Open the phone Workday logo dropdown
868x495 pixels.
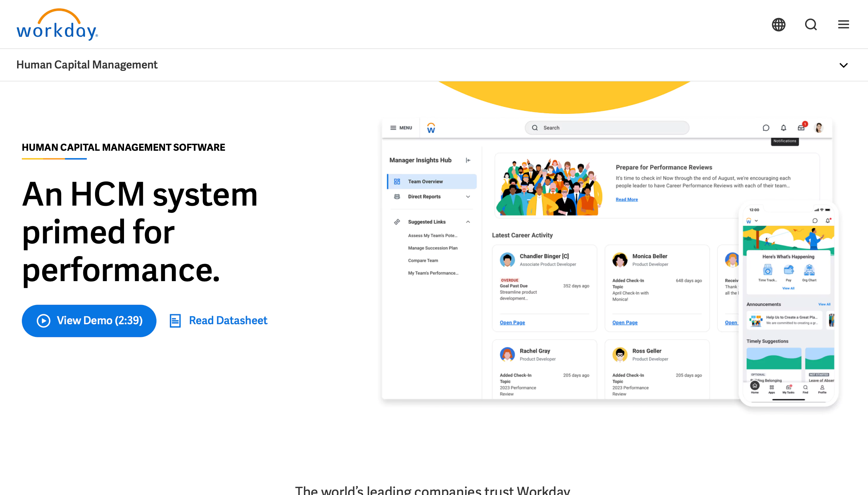752,221
